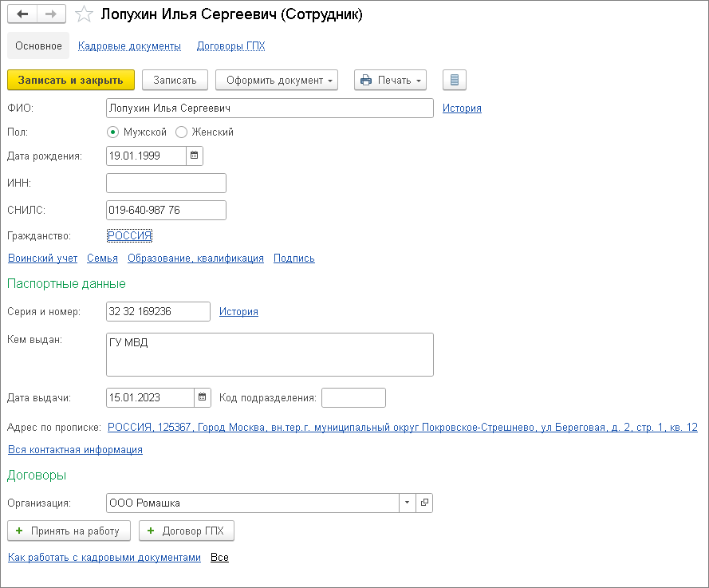The height and width of the screenshot is (588, 709).
Task: Click the Печать printer button
Action: [390, 80]
